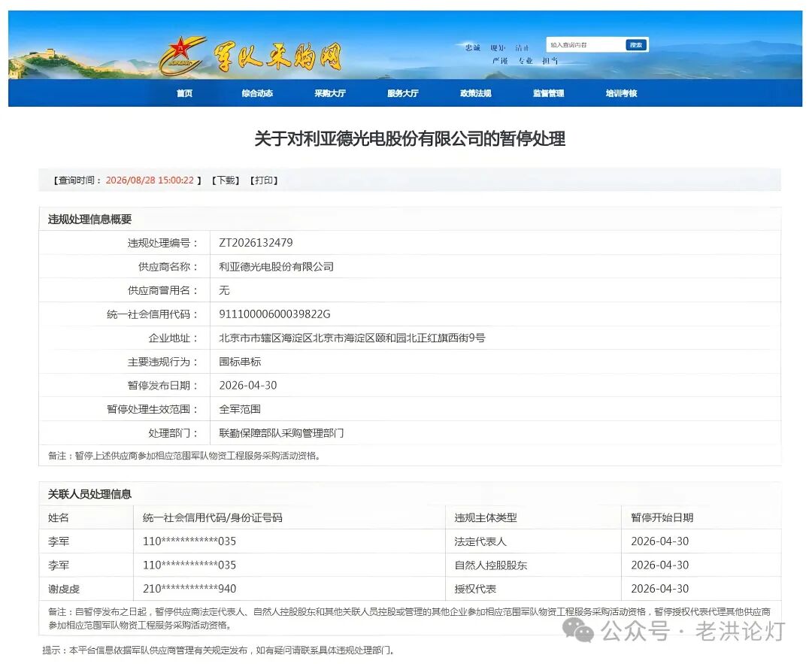Click the name 谢虔虔 in the table
The image size is (812, 664).
64,589
